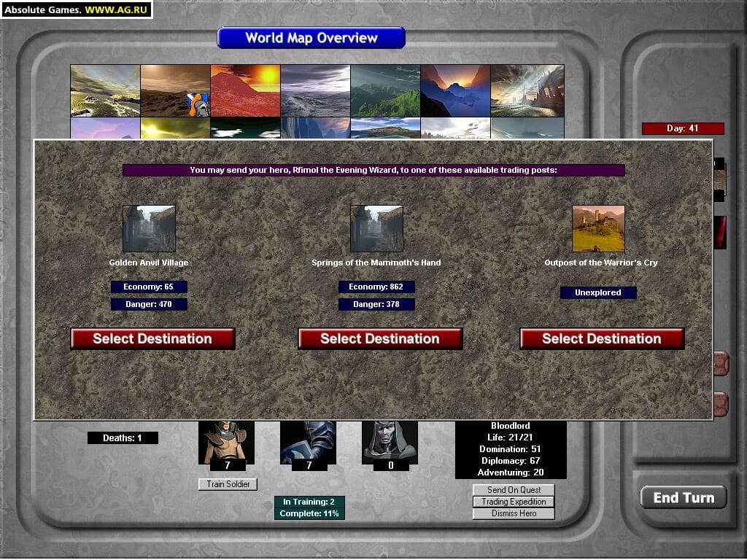747x560 pixels.
Task: Select Destination for Springs of the Mammoth's Hand
Action: click(380, 338)
